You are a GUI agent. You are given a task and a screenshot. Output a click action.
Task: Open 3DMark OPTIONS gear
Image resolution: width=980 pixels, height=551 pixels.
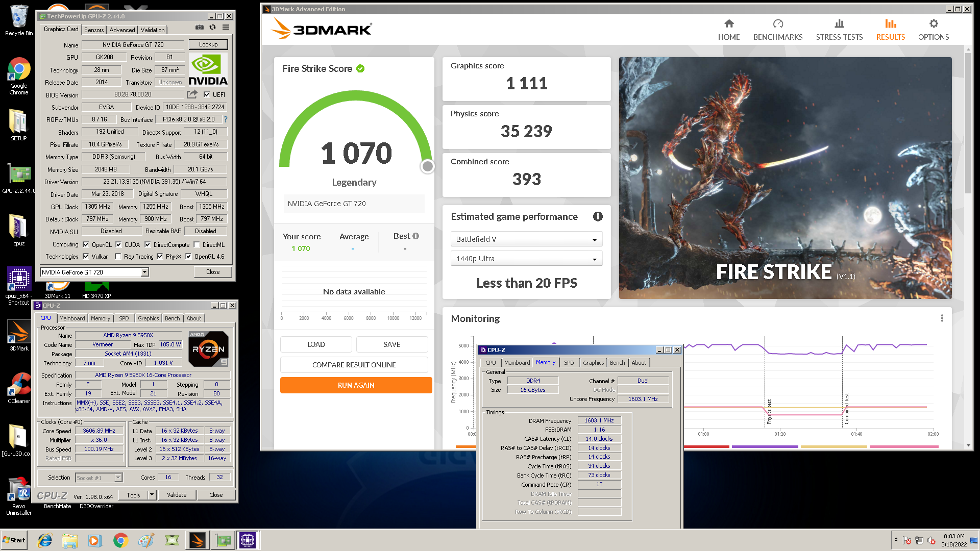click(934, 30)
